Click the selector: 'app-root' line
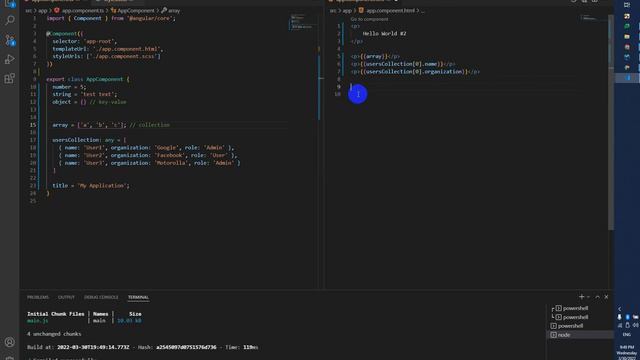The image size is (640, 360). pyautogui.click(x=84, y=41)
